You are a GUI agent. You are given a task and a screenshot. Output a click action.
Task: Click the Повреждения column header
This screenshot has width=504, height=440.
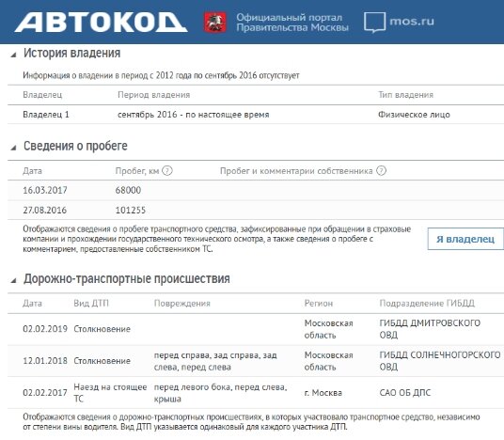coord(181,303)
